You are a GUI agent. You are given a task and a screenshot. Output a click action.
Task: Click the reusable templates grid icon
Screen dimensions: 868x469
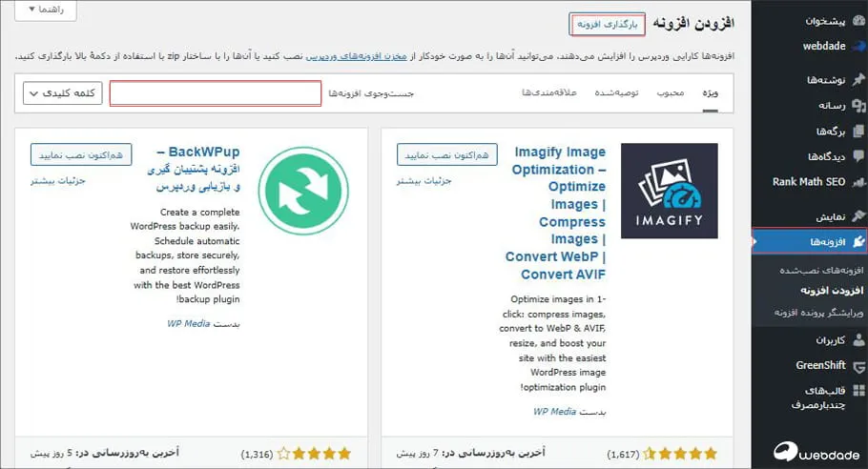[858, 391]
